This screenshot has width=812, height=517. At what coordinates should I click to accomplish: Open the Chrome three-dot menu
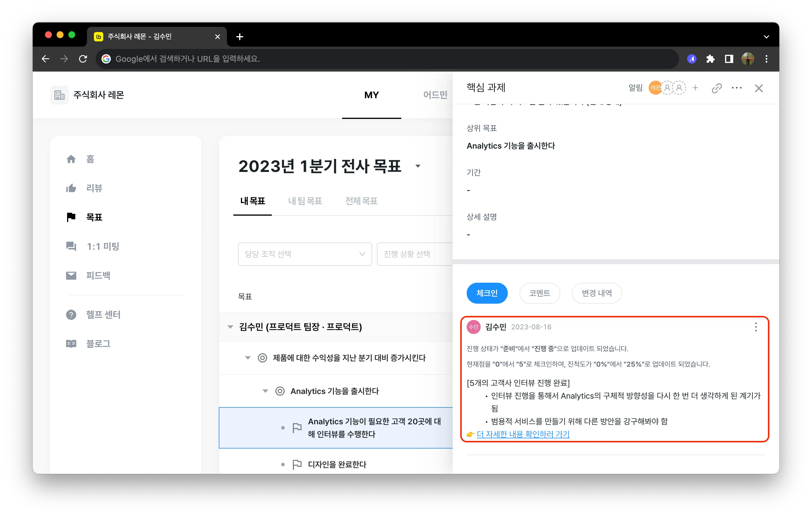click(766, 59)
